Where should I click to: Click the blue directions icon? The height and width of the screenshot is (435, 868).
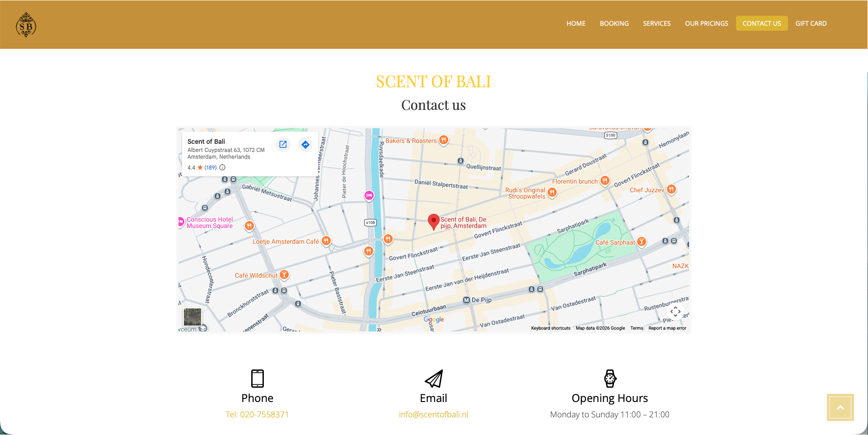(x=305, y=145)
